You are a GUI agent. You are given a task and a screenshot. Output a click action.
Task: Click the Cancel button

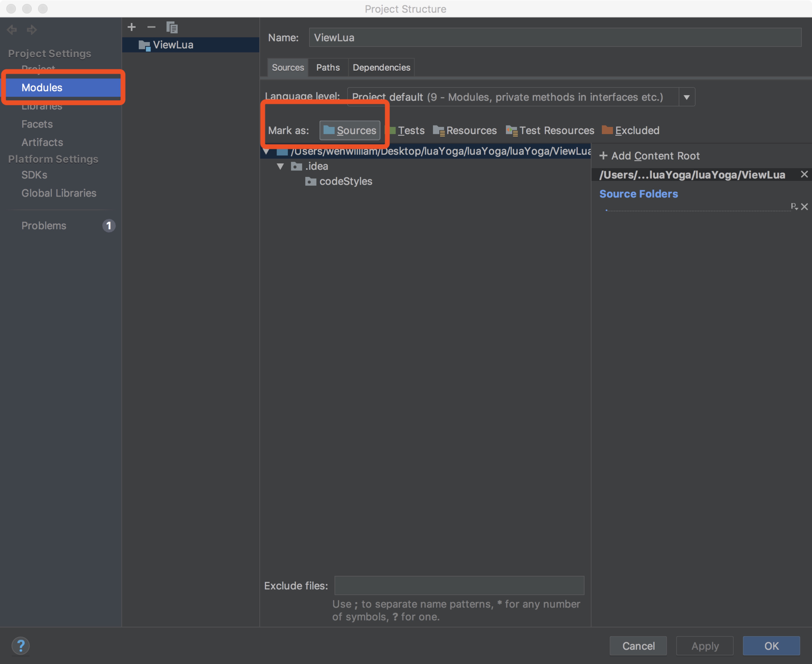tap(638, 646)
